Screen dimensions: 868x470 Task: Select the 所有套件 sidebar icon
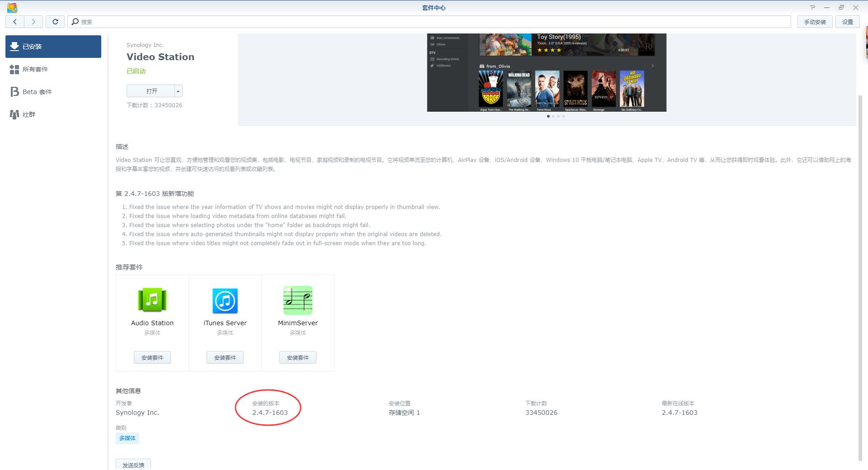pyautogui.click(x=36, y=69)
